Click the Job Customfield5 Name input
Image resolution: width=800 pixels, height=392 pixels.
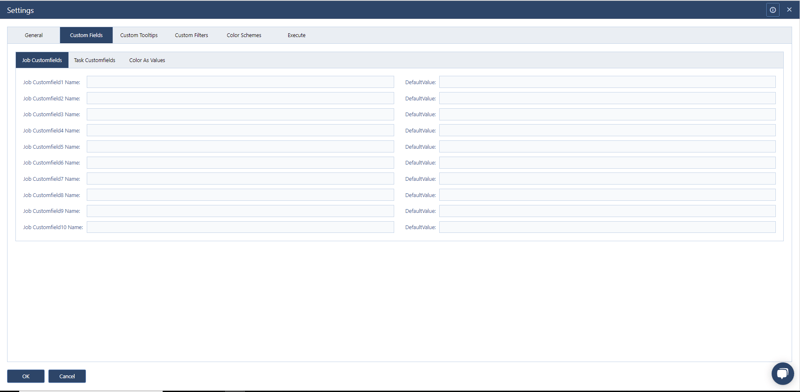(240, 146)
